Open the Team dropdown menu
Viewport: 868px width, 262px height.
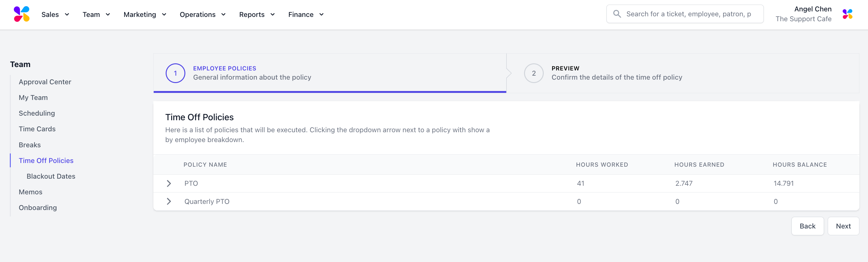tap(97, 14)
